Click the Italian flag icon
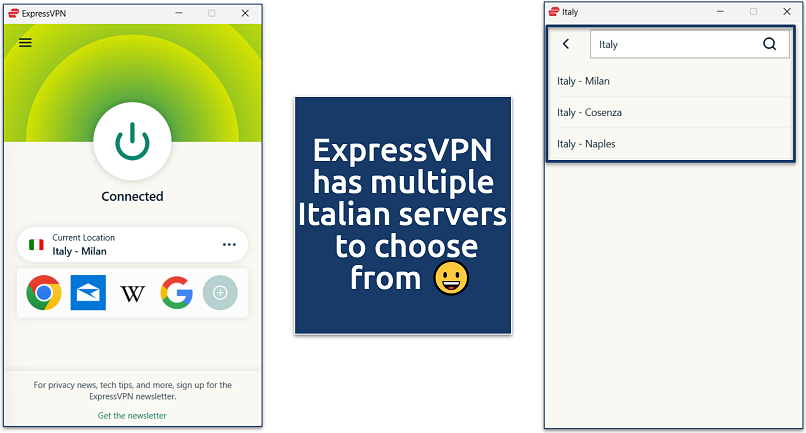806x433 pixels. pyautogui.click(x=36, y=245)
